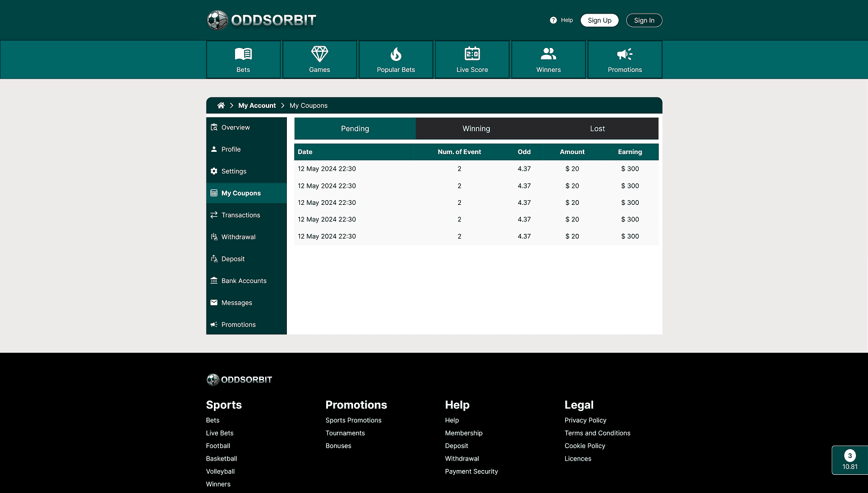
Task: Click the Date column header
Action: 305,152
